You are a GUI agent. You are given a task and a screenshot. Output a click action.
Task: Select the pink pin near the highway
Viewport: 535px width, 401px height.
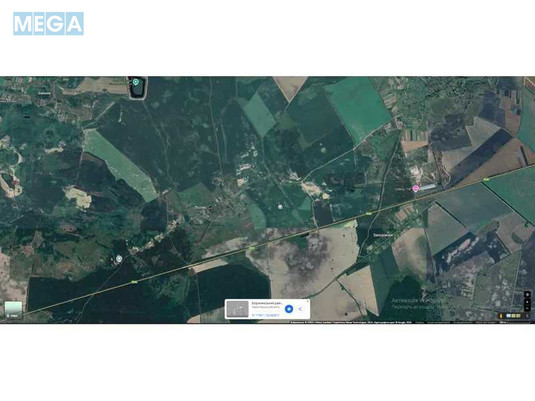pyautogui.click(x=415, y=188)
